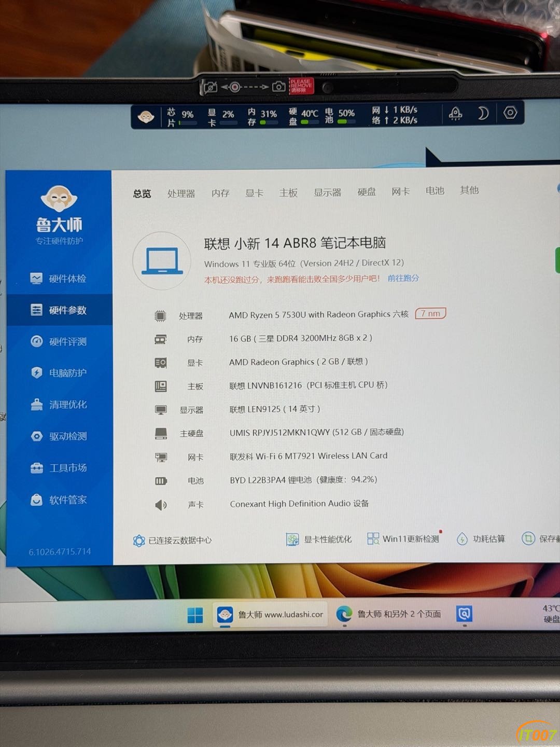
Task: Click the UMIS RPJYJ512MKN1QWY disk text
Action: 317,432
